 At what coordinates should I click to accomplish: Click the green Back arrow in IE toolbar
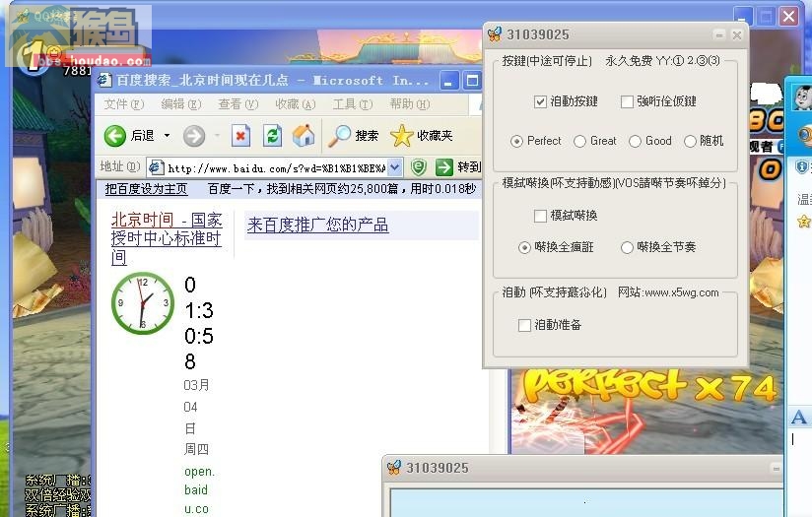click(114, 136)
